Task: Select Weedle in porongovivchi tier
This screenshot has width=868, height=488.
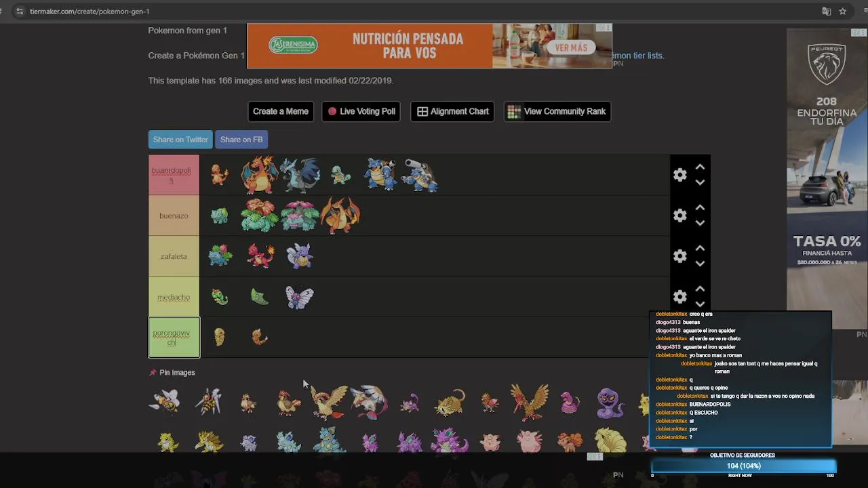Action: pyautogui.click(x=259, y=337)
